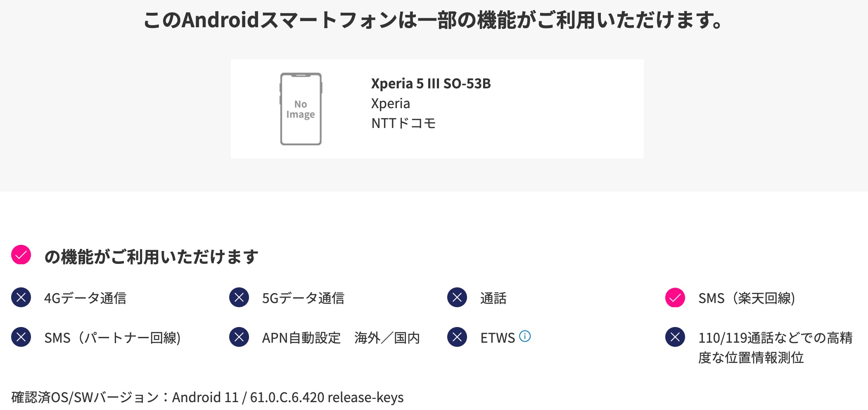Click the NTTドコモ carrier text
Viewport: 868px width, 410px height.
click(x=403, y=123)
